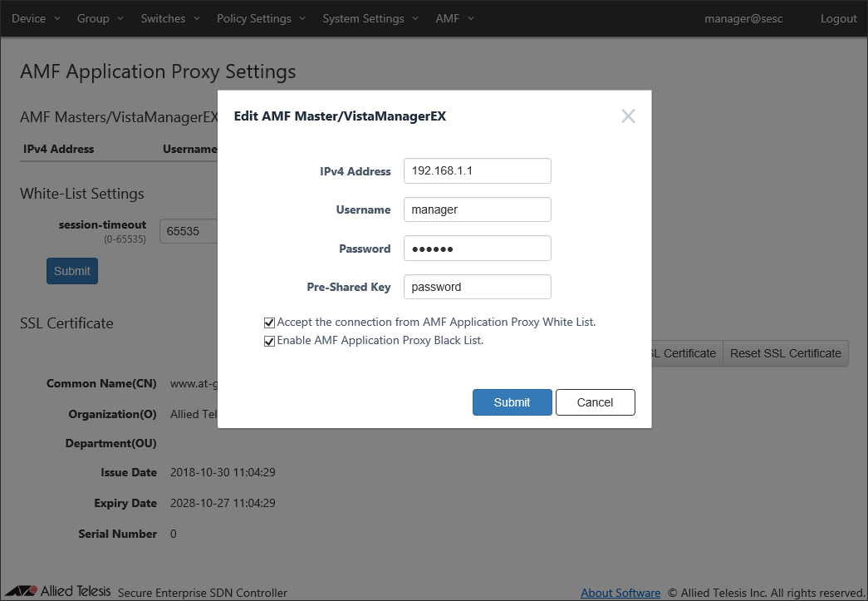Screen dimensions: 868x601
Task: Expand the AMF menu
Action: tap(454, 18)
